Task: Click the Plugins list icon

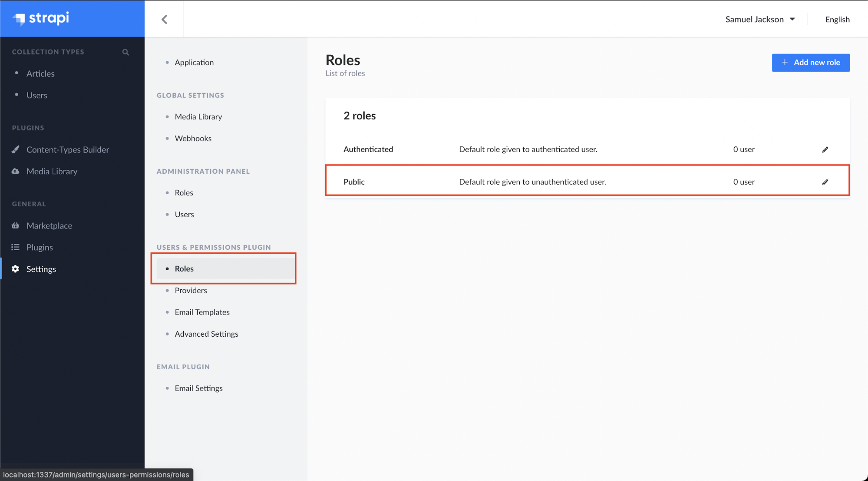Action: tap(16, 247)
